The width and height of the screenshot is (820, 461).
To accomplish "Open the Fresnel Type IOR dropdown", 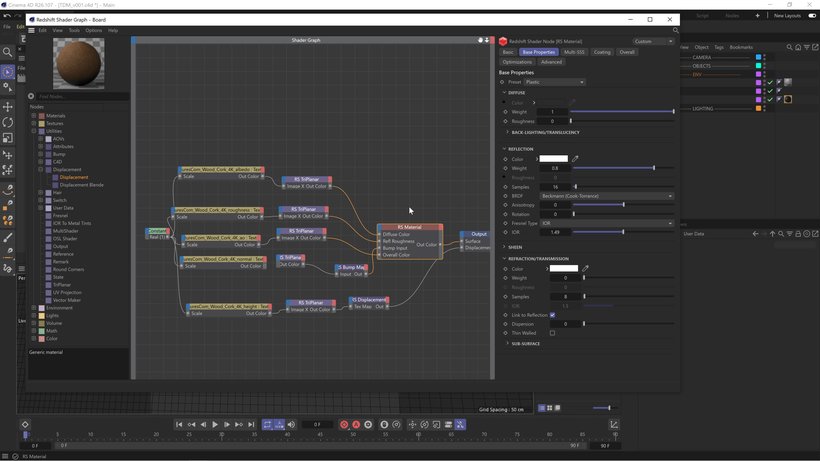I will (x=607, y=223).
